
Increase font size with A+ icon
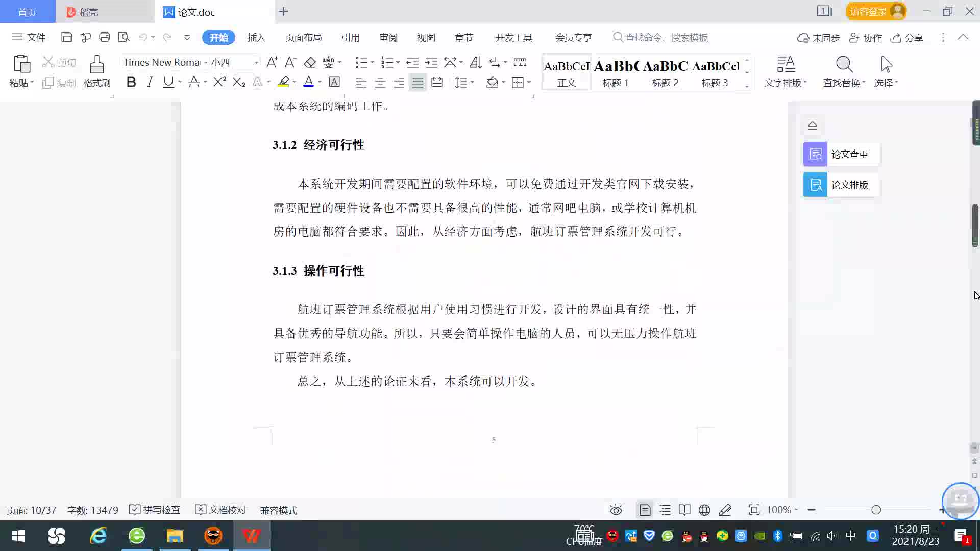(x=272, y=62)
